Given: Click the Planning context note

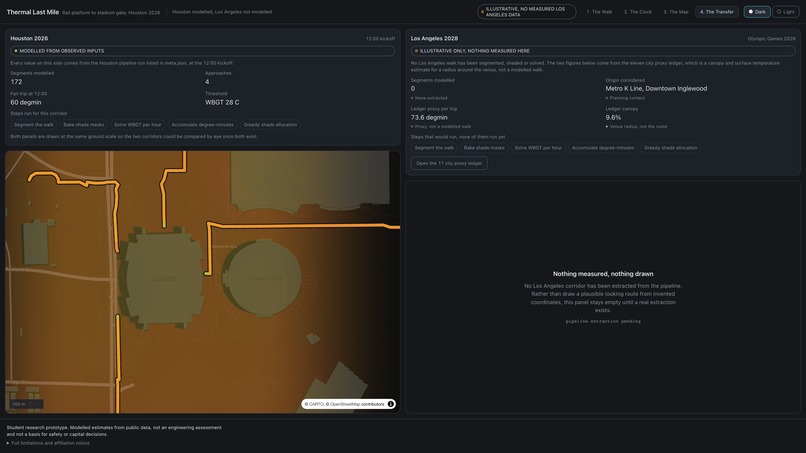Looking at the screenshot, I should [627, 98].
